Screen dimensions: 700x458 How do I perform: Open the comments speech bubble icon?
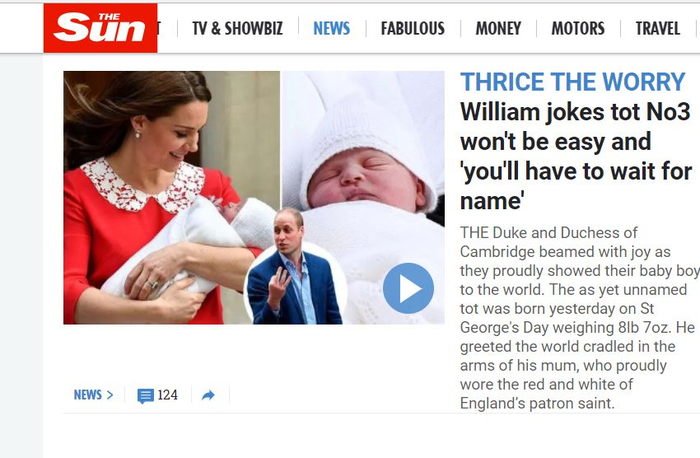coord(146,396)
